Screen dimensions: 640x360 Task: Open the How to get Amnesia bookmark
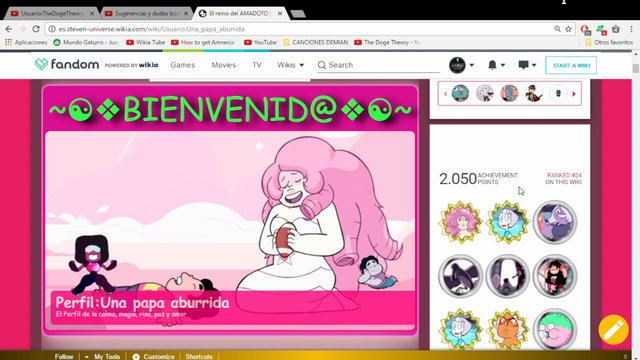point(203,42)
